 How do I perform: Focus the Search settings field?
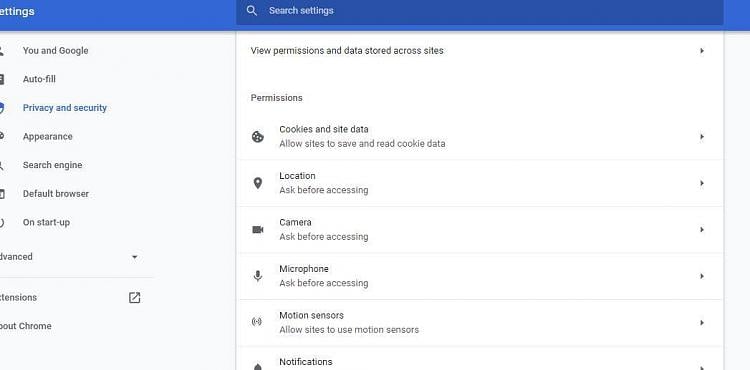coord(479,11)
